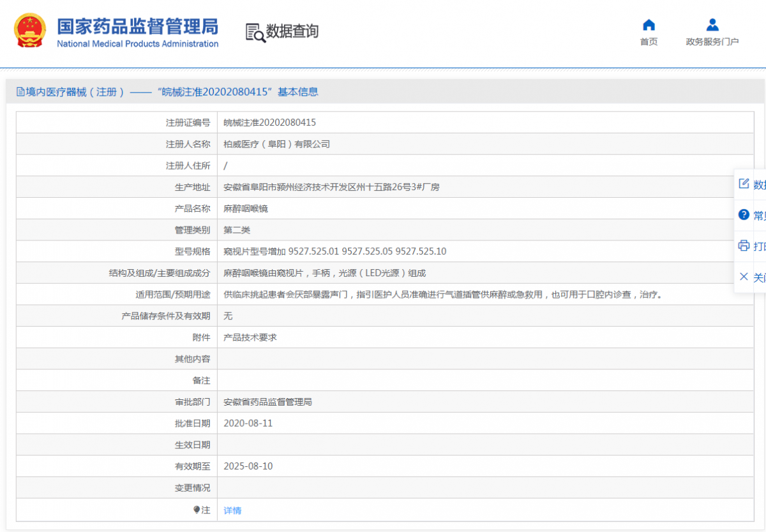Screen dimensions: 766x532
Task: Open help via the question mark icon
Action: 743,214
